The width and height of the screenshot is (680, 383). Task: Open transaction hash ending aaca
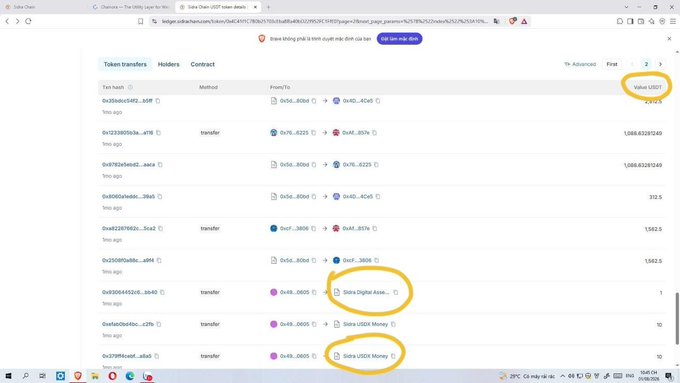128,165
